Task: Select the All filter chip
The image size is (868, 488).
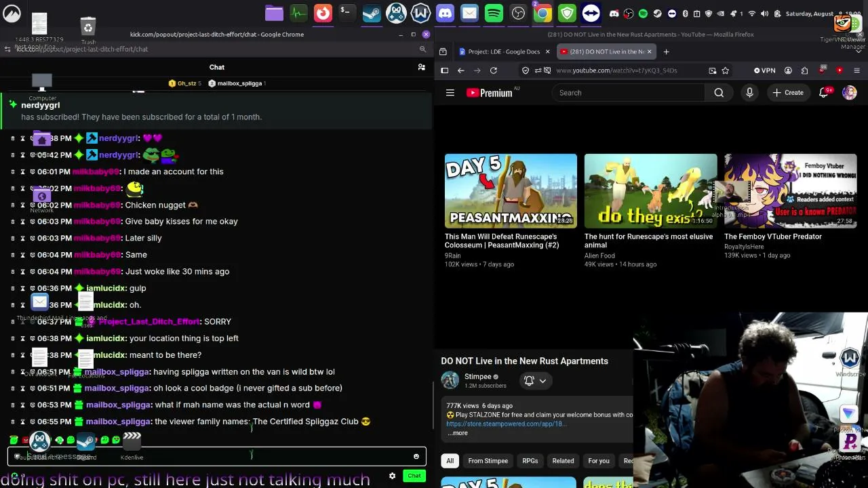Action: point(450,461)
